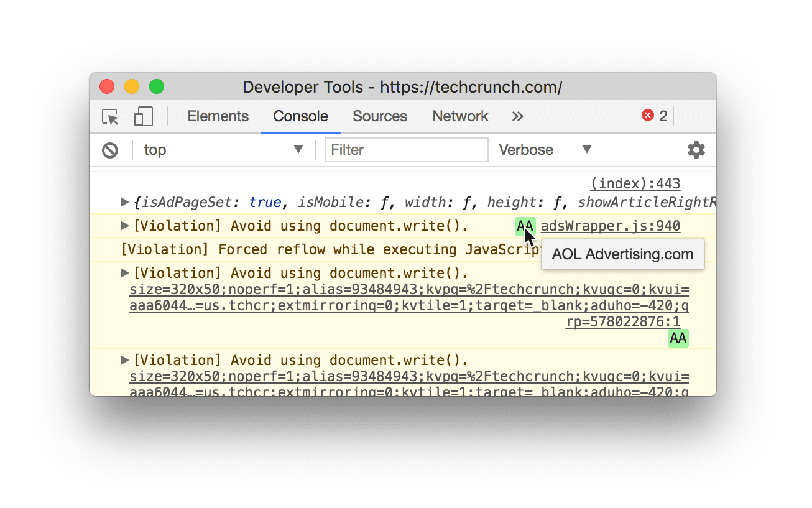This screenshot has width=812, height=508.
Task: Clear the console using the no-entry icon
Action: point(111,150)
